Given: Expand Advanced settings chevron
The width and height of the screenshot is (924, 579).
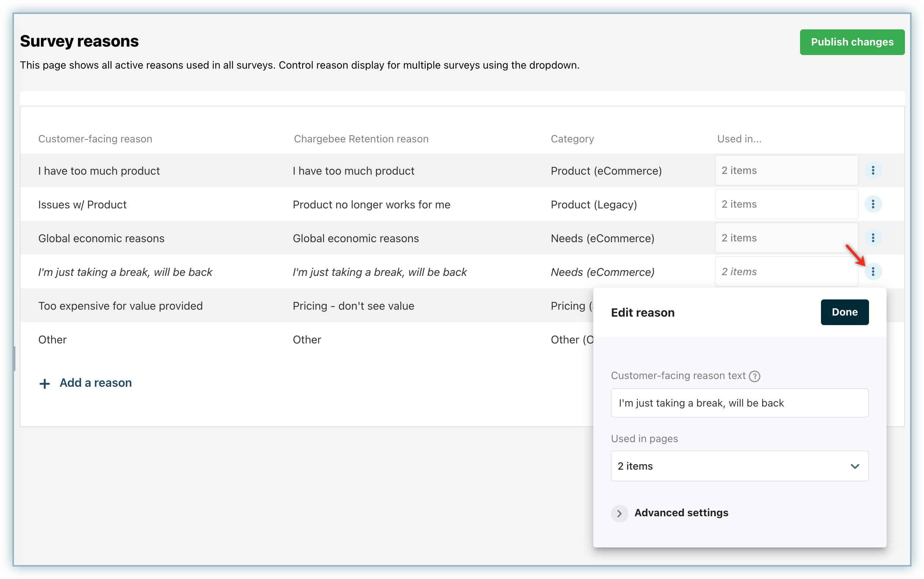Looking at the screenshot, I should (619, 513).
